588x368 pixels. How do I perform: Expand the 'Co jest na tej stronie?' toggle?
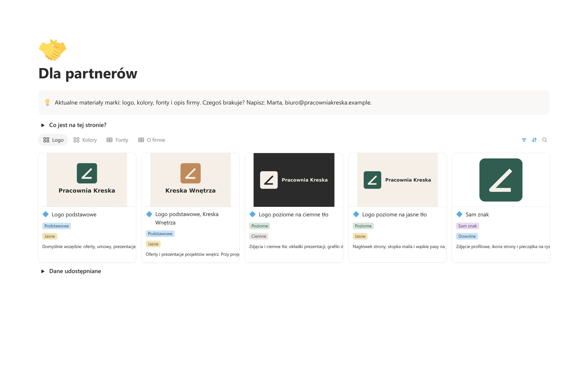point(43,125)
